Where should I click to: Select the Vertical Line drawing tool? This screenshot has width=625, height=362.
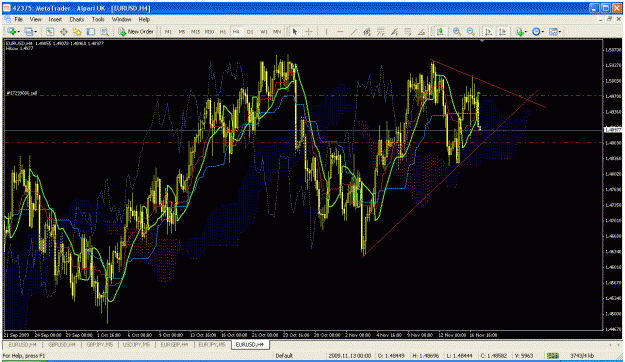pos(326,31)
